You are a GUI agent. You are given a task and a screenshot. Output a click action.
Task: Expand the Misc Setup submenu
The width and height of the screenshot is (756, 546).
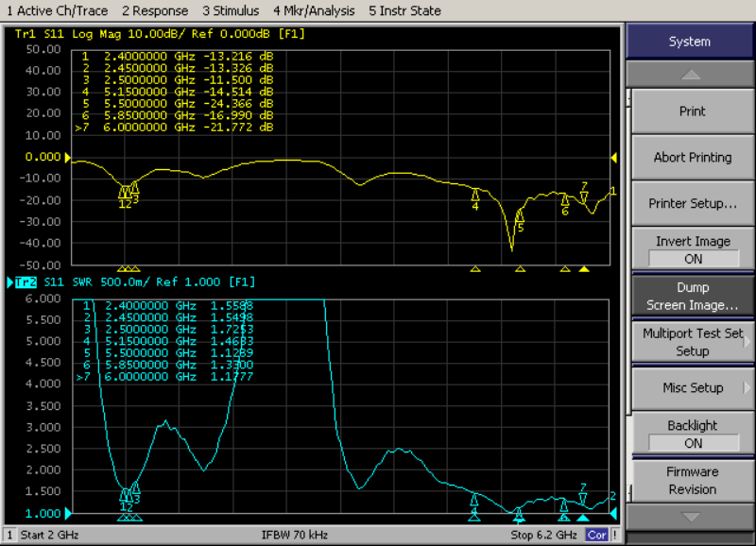[x=692, y=388]
